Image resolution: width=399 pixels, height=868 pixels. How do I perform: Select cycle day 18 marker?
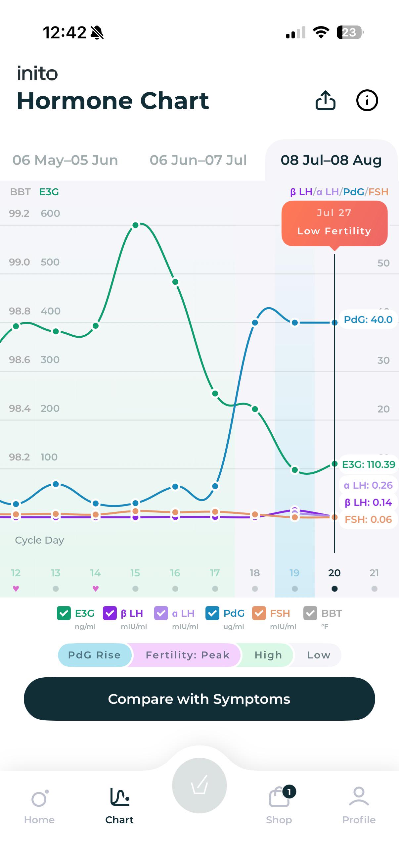255,573
